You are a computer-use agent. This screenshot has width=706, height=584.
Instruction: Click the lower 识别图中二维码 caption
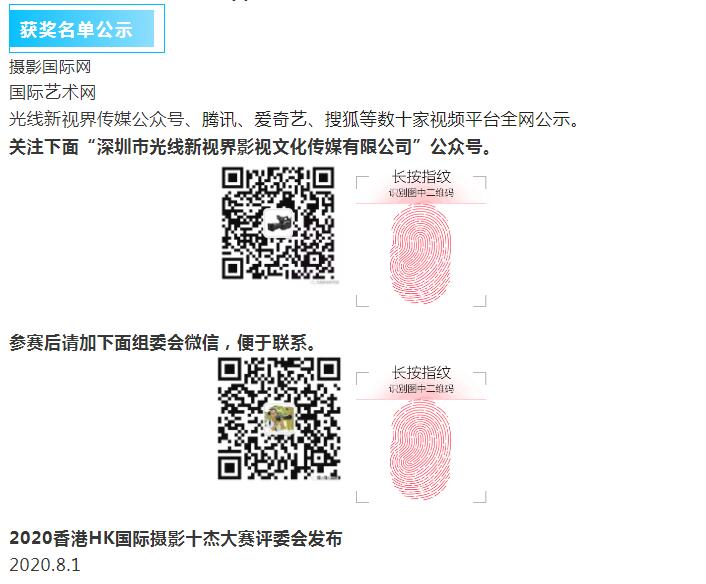421,389
